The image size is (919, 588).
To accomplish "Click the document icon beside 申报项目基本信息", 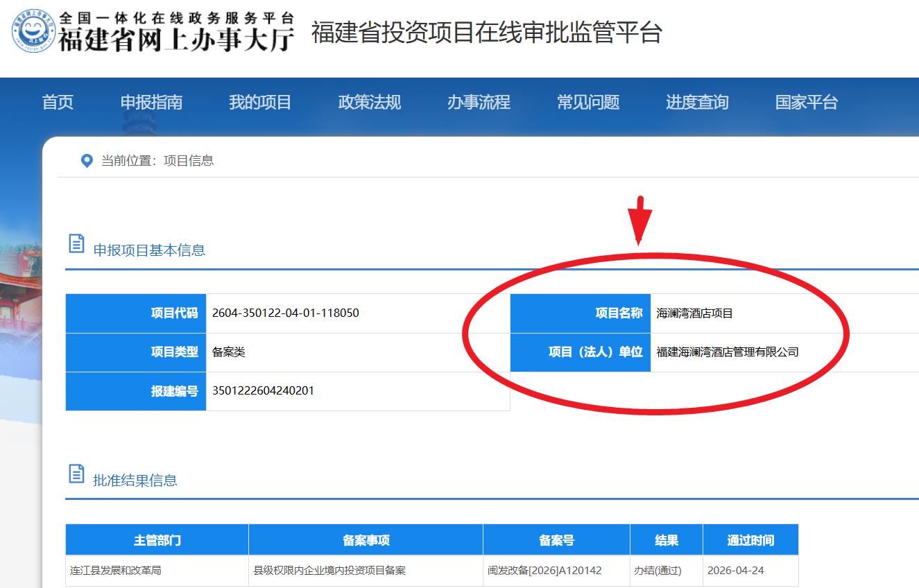I will pyautogui.click(x=76, y=244).
